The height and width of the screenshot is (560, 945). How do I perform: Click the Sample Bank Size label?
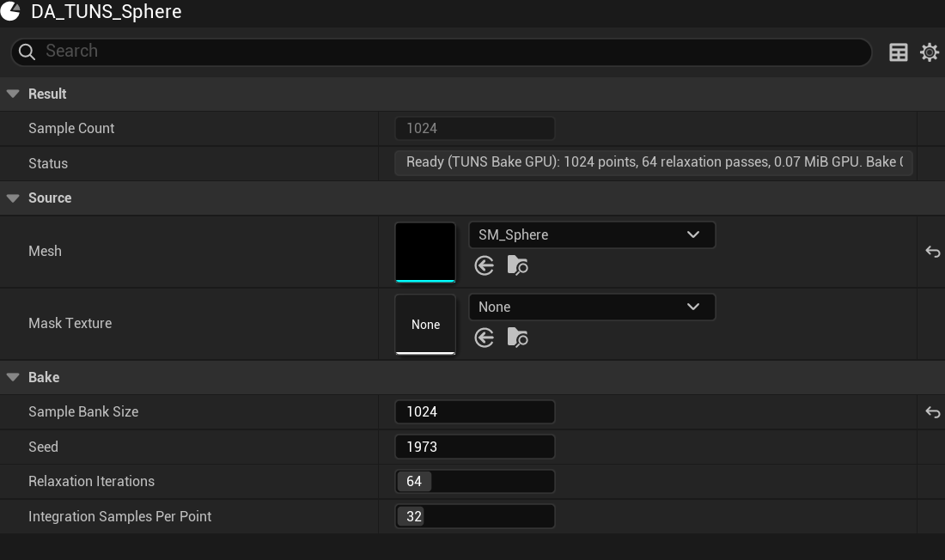point(83,411)
